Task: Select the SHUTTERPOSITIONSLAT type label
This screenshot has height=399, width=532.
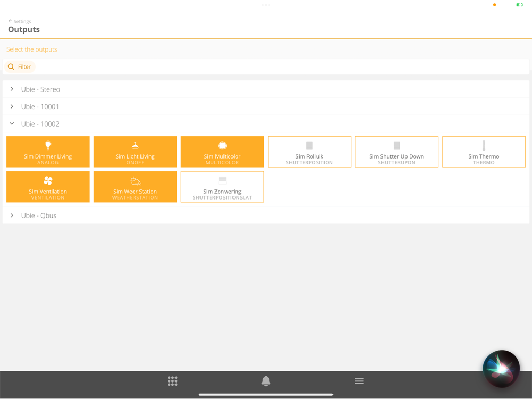Action: (222, 198)
